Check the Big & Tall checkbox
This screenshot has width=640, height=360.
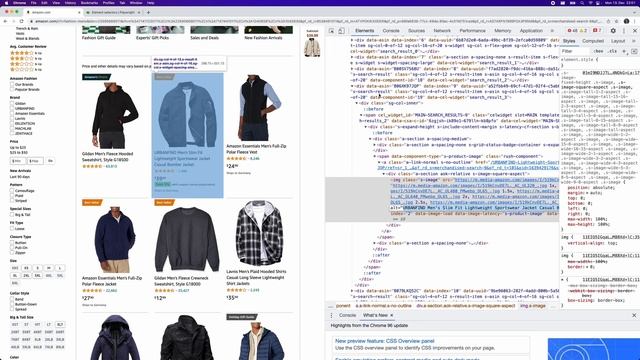tap(12, 215)
